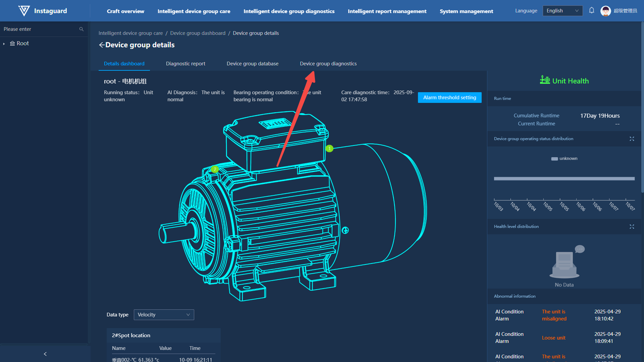This screenshot has width=644, height=362.
Task: Click the back arrow beside Device group details
Action: (102, 45)
